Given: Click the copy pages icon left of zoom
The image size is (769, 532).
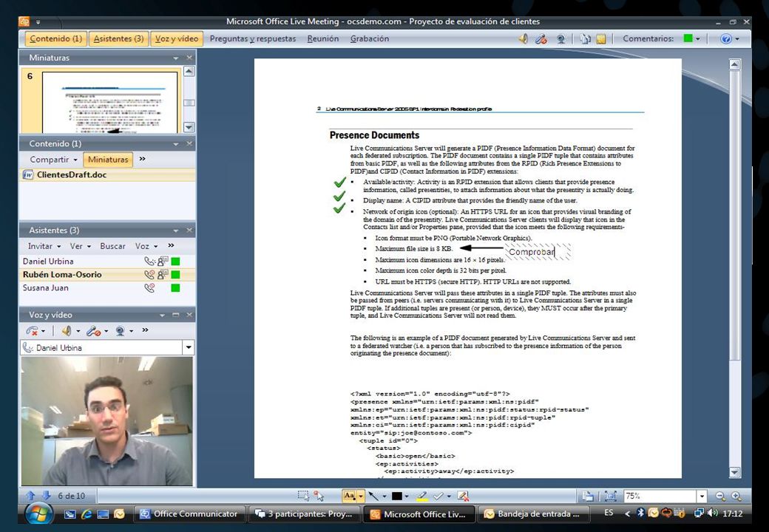Looking at the screenshot, I should click(x=587, y=496).
